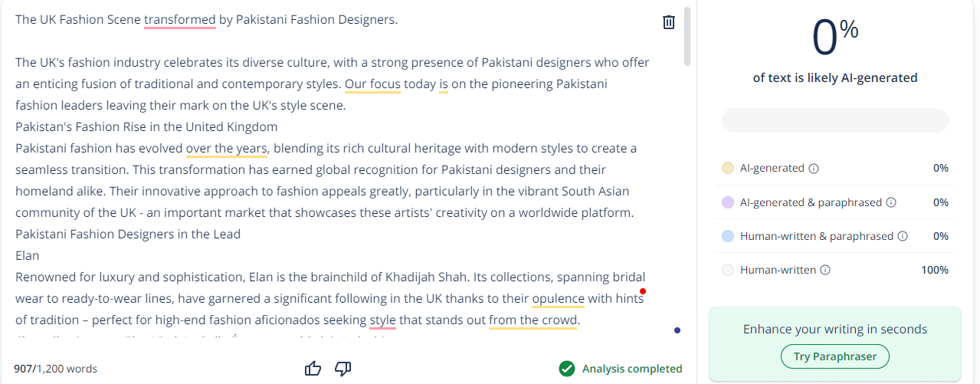
Task: Click the text area vertical scrollbar
Action: [687, 36]
